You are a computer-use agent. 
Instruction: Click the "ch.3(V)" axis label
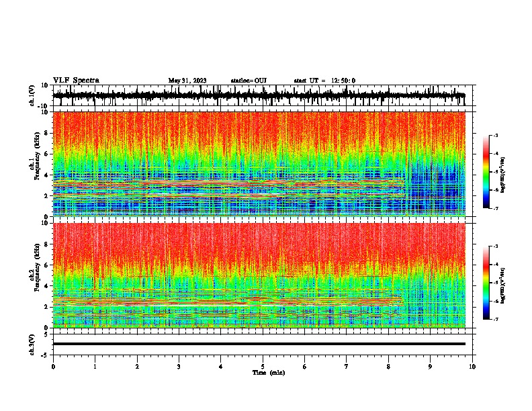point(32,345)
